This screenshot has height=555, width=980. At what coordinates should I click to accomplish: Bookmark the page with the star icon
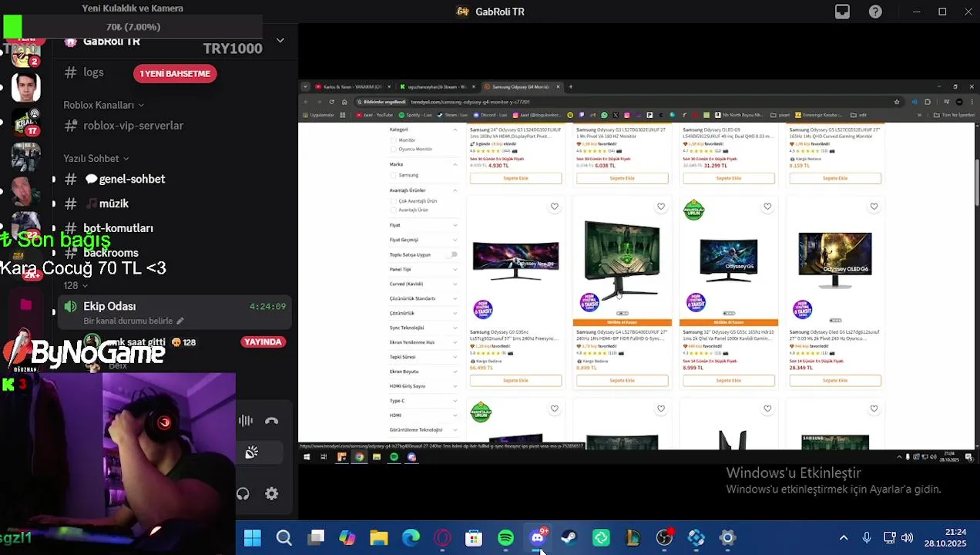(x=896, y=102)
